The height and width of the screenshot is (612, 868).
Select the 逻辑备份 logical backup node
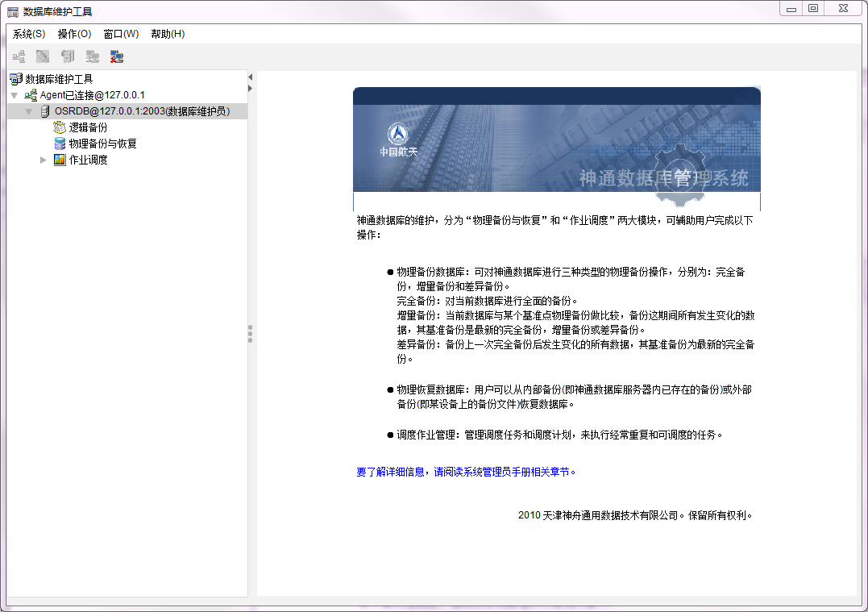click(88, 127)
